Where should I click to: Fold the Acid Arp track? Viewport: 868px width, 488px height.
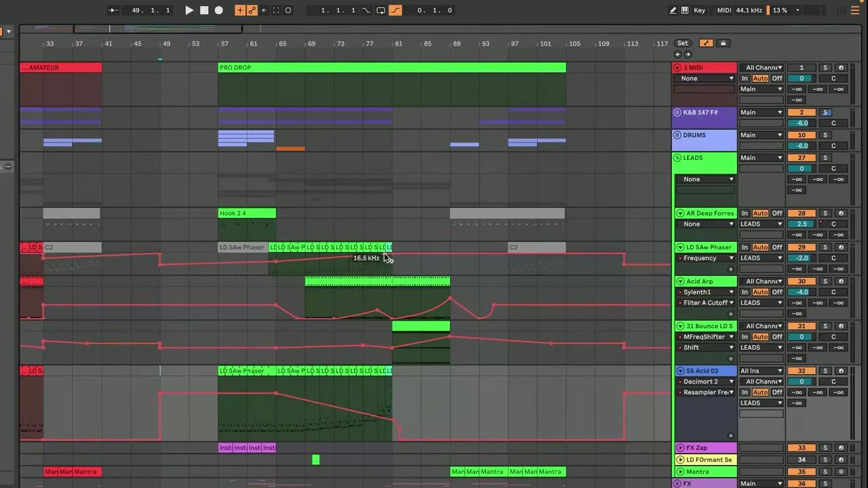[680, 281]
